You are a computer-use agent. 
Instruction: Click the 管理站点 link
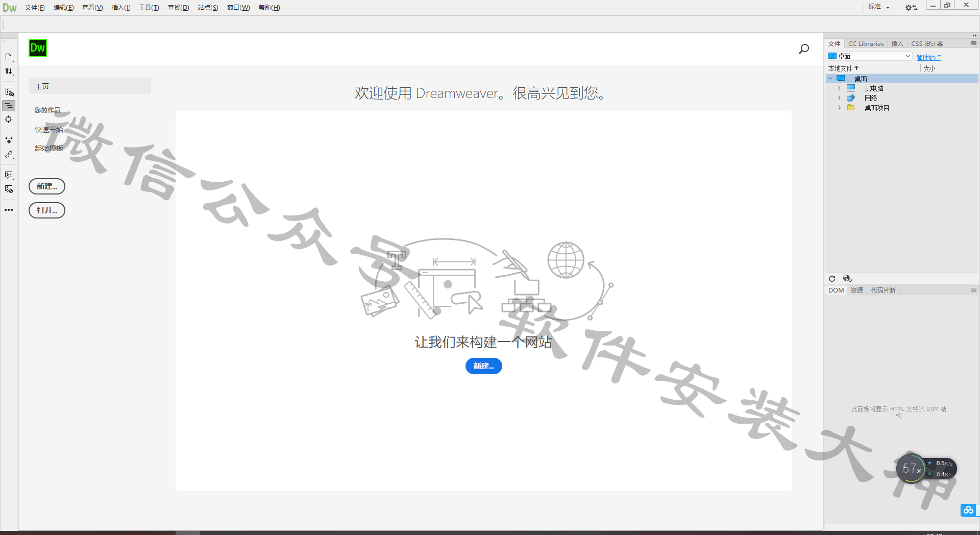(x=928, y=58)
